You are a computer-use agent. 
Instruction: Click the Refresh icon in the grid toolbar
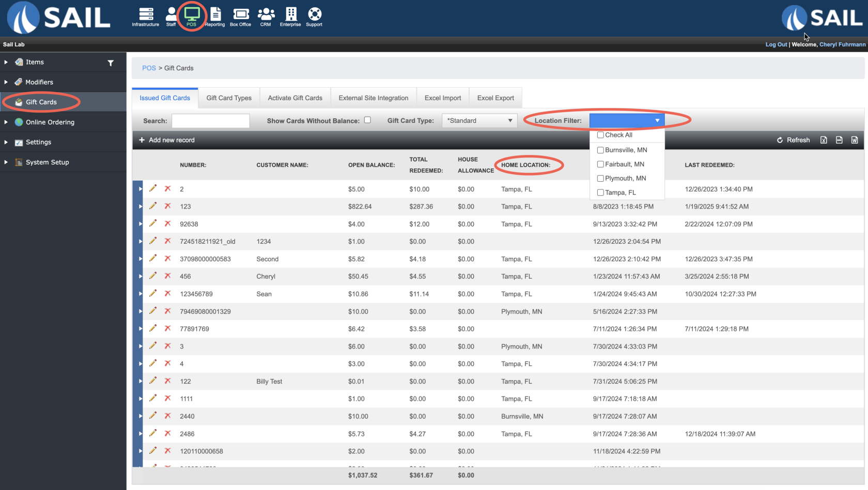click(780, 140)
